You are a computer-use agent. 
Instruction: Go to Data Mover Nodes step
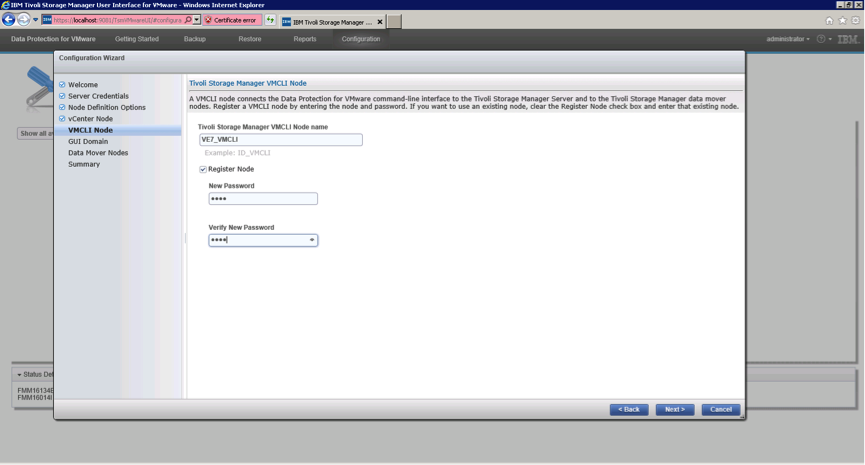[x=98, y=153]
